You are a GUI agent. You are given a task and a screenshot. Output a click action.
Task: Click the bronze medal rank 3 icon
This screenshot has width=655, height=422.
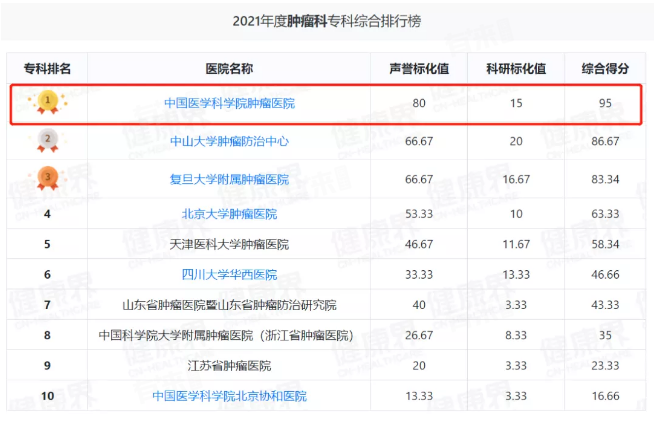click(47, 179)
